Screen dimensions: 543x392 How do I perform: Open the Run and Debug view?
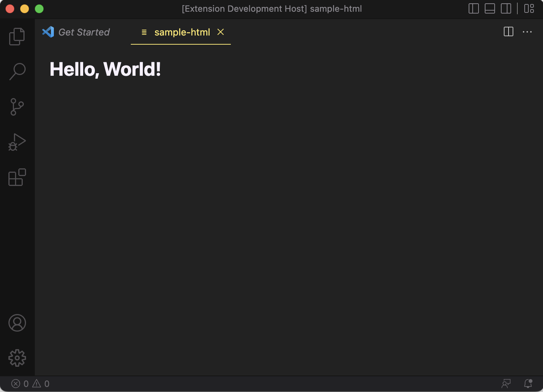click(x=17, y=142)
